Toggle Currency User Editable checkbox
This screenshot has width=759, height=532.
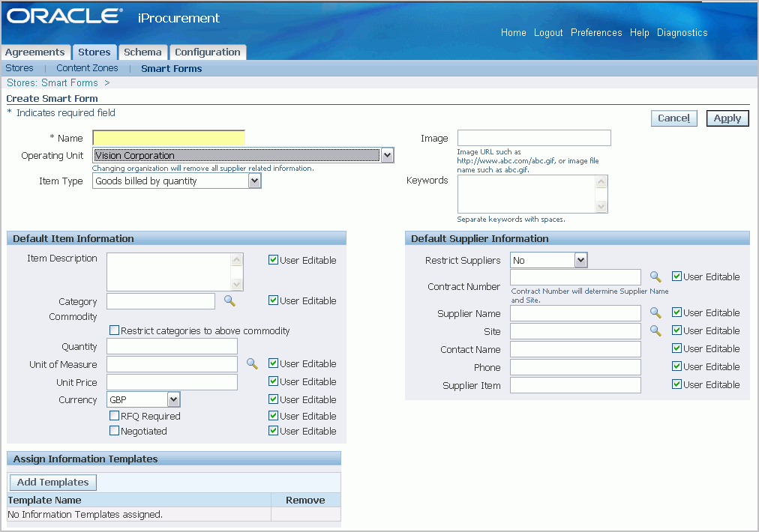(273, 399)
